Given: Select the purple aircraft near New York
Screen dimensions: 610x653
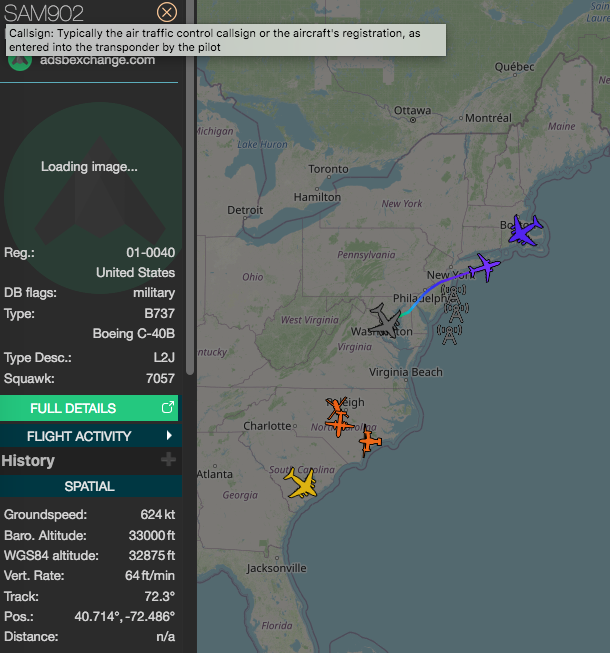Looking at the screenshot, I should point(485,267).
